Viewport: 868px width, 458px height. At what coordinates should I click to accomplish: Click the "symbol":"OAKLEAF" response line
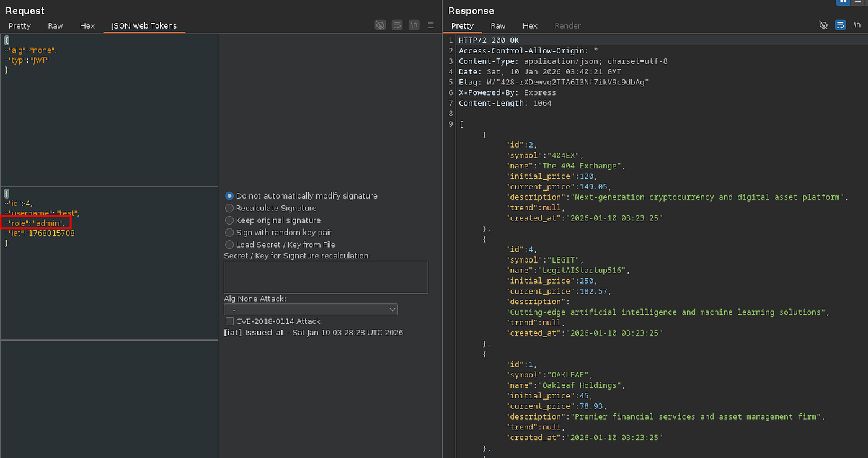point(549,375)
